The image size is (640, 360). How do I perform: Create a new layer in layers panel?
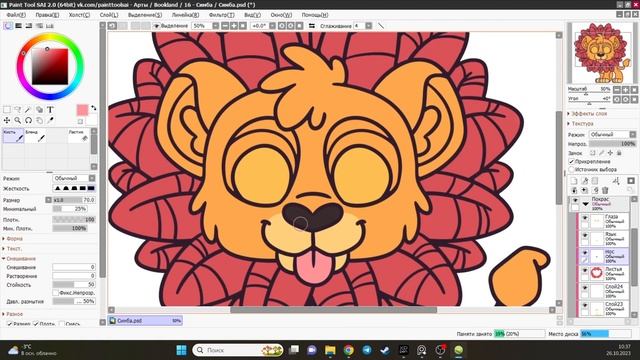pyautogui.click(x=574, y=181)
